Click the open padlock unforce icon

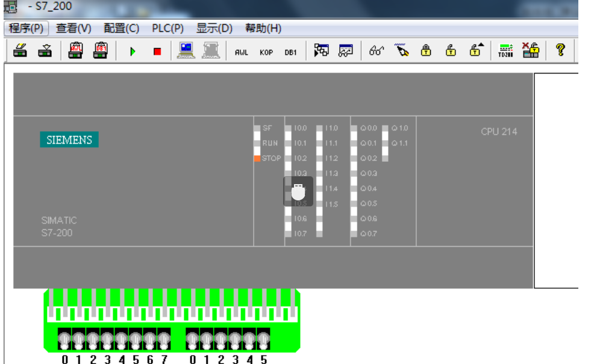coord(451,51)
